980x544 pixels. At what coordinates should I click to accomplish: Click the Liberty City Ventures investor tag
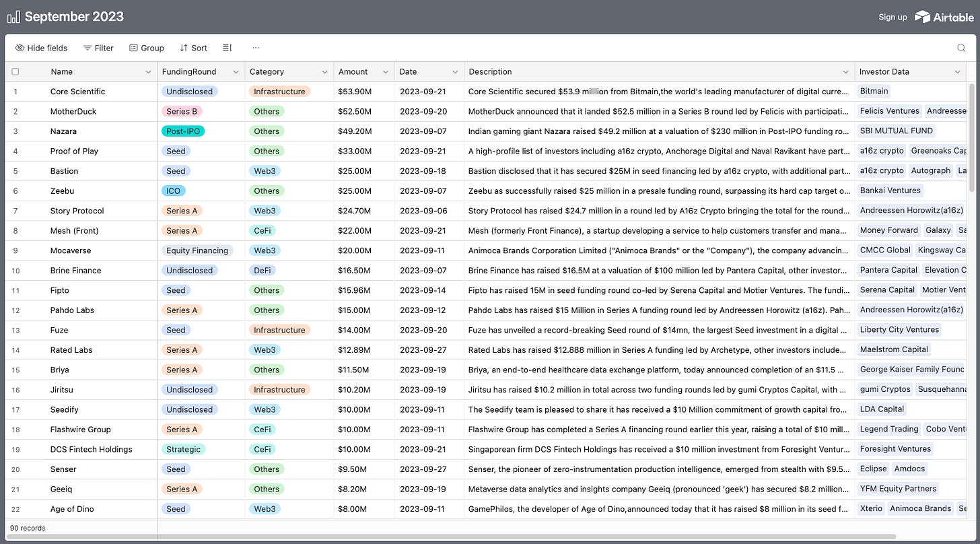tap(899, 329)
